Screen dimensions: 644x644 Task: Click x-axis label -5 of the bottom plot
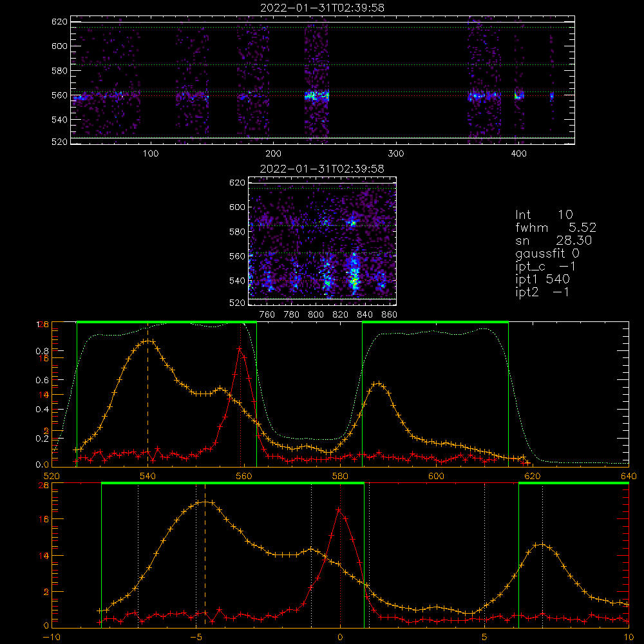(196, 637)
